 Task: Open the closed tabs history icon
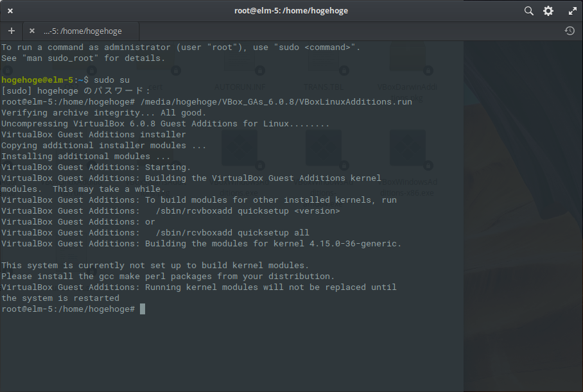coord(570,31)
